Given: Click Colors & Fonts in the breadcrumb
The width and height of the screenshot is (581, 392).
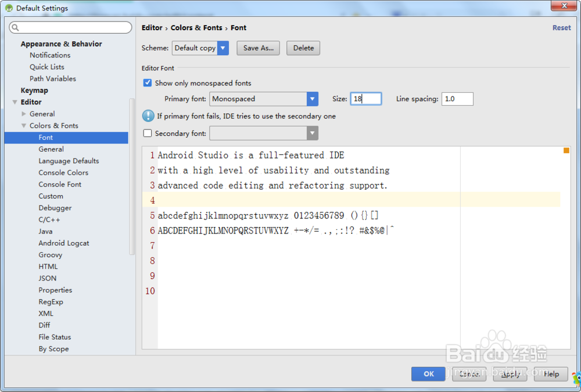Looking at the screenshot, I should coord(196,27).
